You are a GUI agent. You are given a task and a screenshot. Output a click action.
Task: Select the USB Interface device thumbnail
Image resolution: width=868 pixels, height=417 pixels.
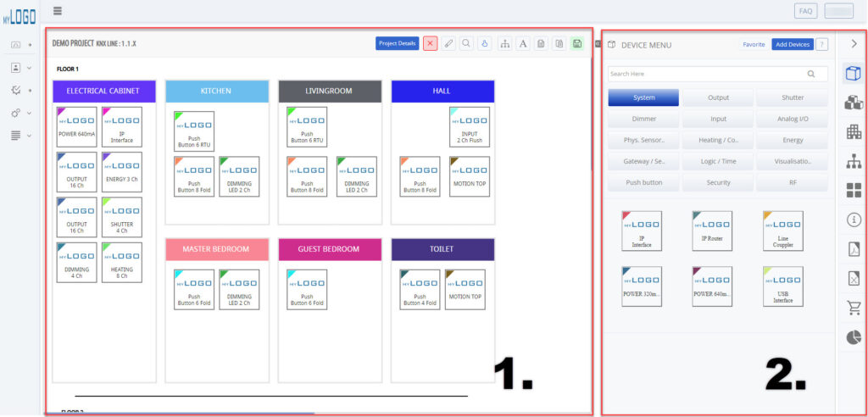click(782, 286)
